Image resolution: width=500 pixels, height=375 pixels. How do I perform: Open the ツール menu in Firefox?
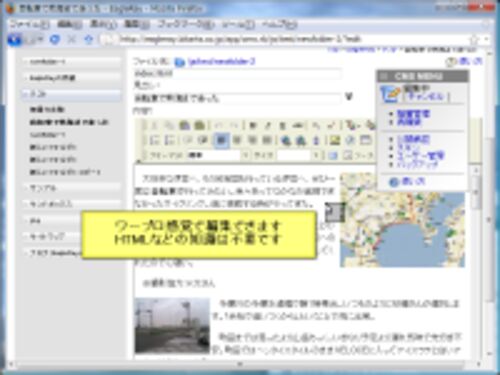238,24
